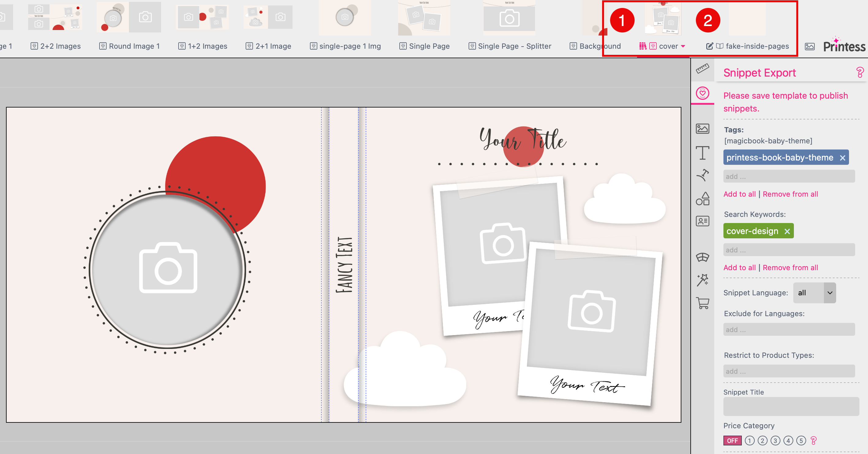Image resolution: width=868 pixels, height=454 pixels.
Task: Click the edit pencil icon beside fake-inside-pages
Action: pos(710,46)
